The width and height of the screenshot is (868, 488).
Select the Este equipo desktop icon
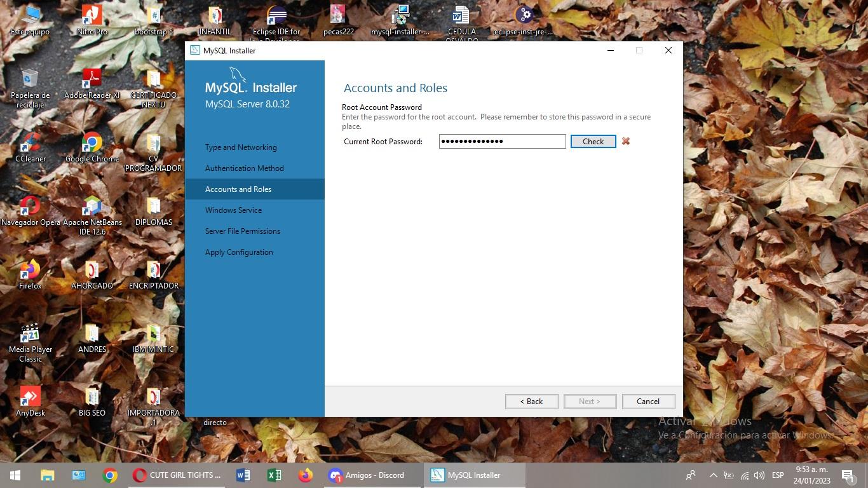(30, 20)
